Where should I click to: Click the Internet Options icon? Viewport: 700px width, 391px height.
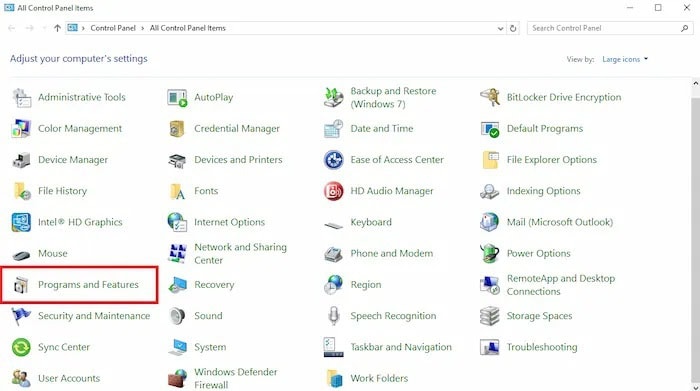[177, 222]
